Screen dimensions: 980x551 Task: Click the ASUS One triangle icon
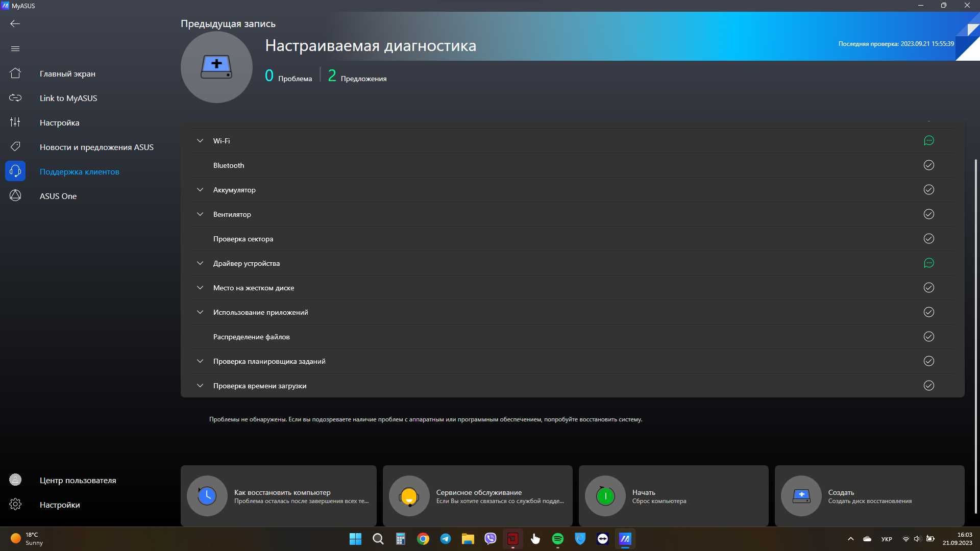click(15, 195)
